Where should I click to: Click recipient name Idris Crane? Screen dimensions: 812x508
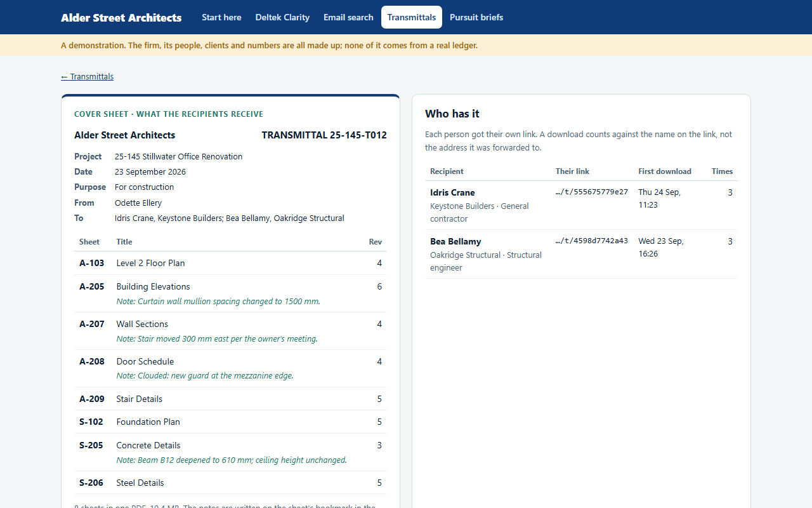(452, 192)
